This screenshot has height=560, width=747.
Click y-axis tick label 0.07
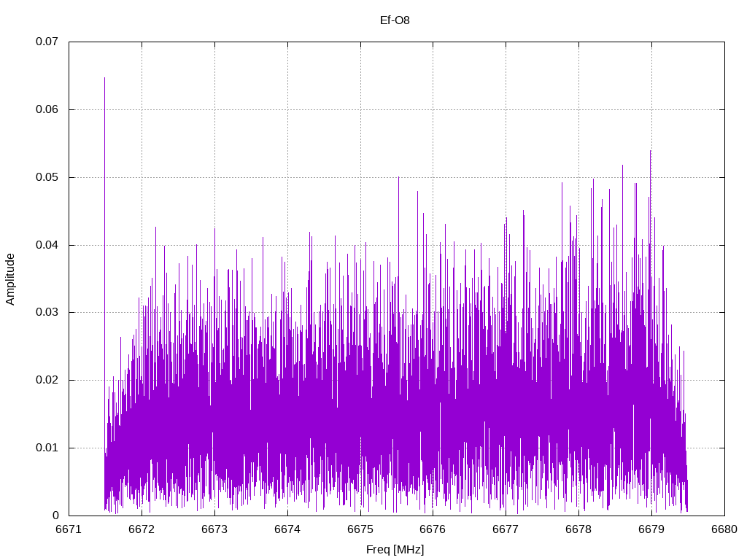click(x=47, y=42)
